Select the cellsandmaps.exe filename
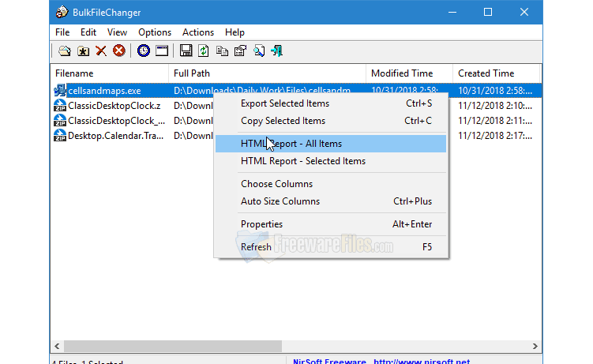This screenshot has height=364, width=593. click(104, 91)
